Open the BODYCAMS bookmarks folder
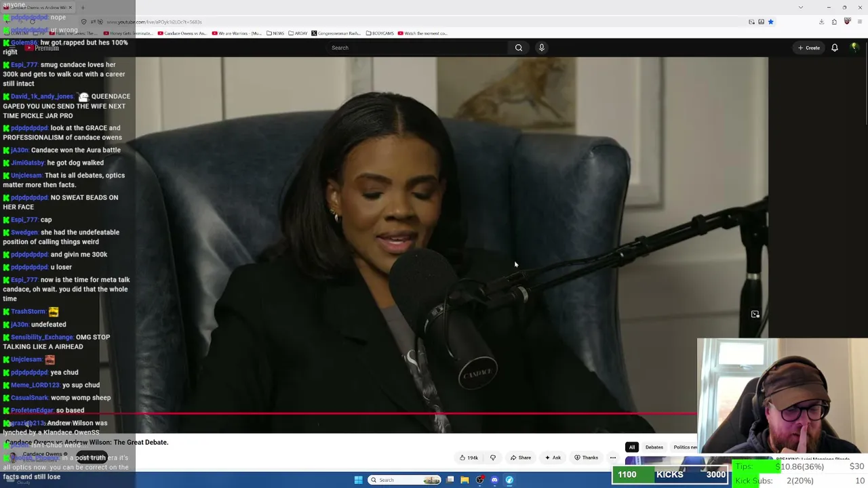The width and height of the screenshot is (868, 488). (380, 33)
